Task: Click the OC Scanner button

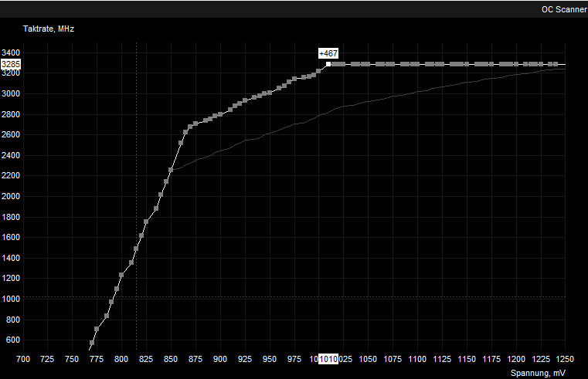Action: coord(564,9)
